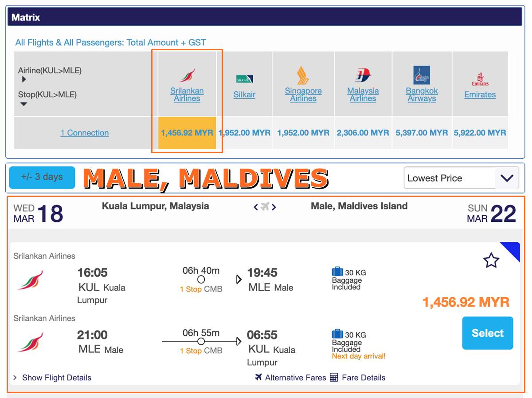Click the airline logo beside the 21:00 departure
This screenshot has width=532, height=398.
(30, 342)
